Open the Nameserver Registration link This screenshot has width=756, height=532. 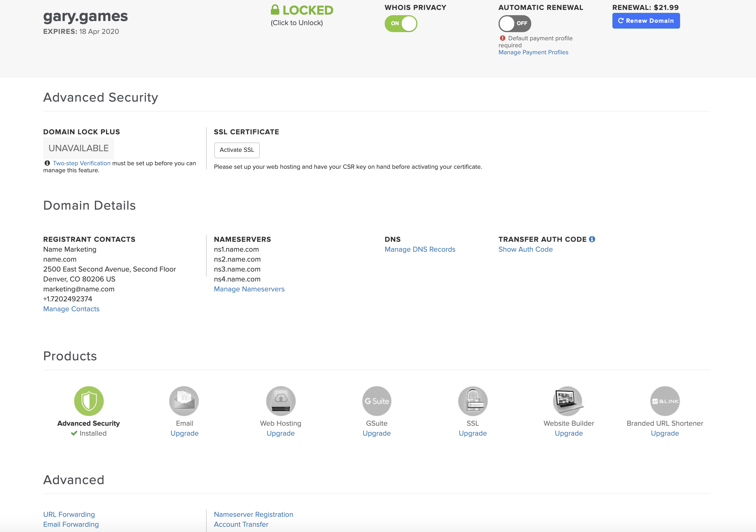(254, 514)
